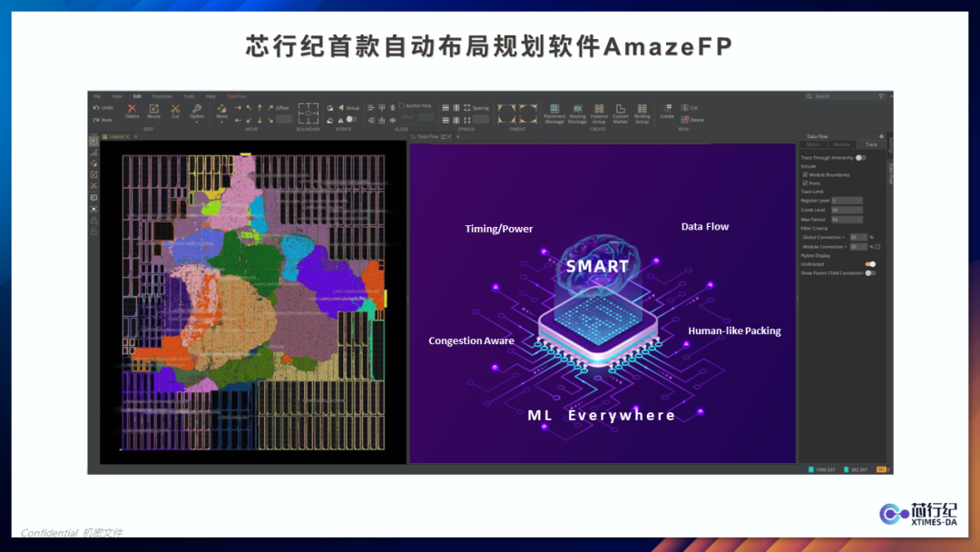Create a Routing Blockage
The image size is (980, 552).
[577, 113]
